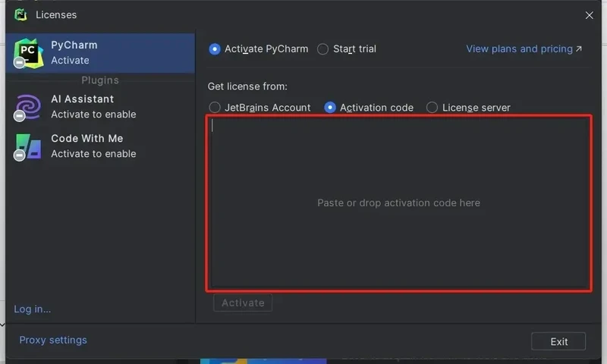This screenshot has height=364, width=607.
Task: Close the Licenses dialog with the X
Action: click(590, 15)
